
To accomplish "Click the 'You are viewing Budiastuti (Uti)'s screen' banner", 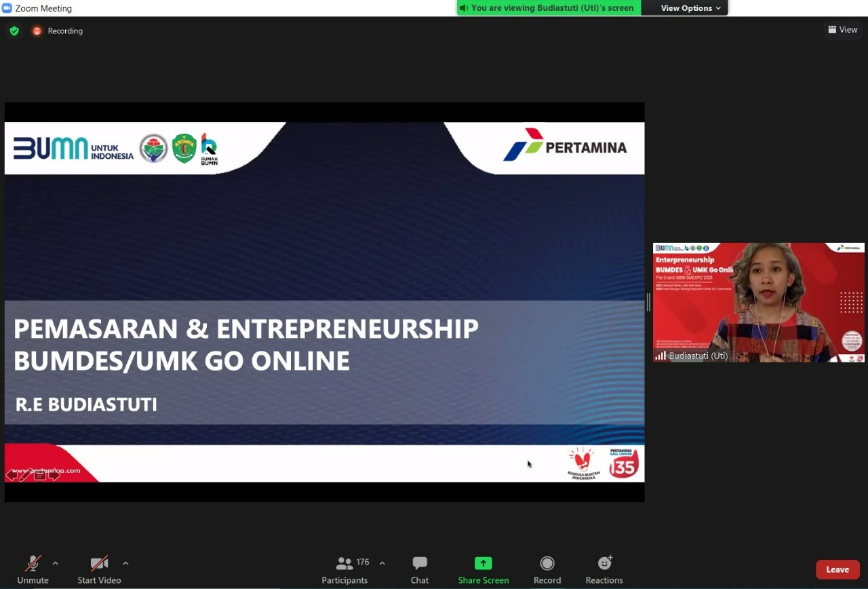I will point(548,8).
